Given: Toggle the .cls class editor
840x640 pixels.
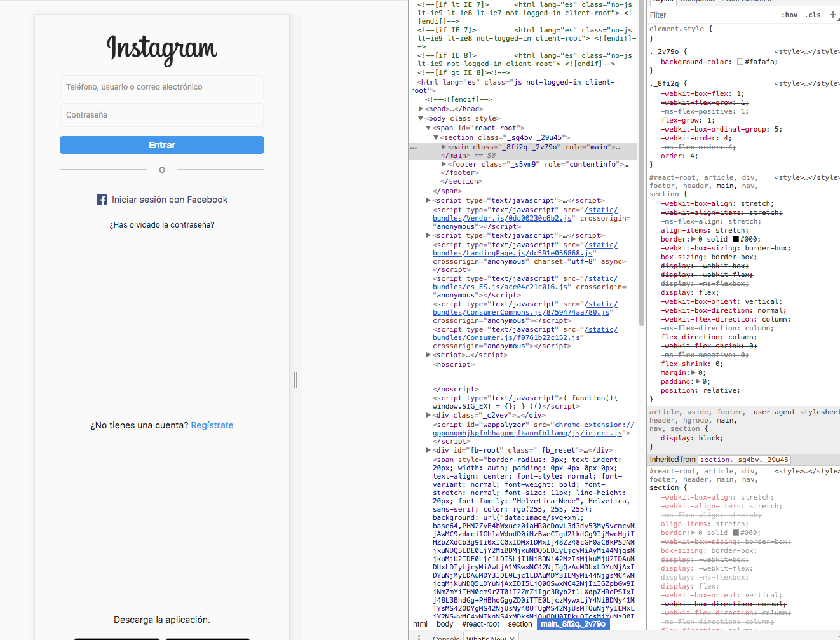Looking at the screenshot, I should pyautogui.click(x=813, y=15).
